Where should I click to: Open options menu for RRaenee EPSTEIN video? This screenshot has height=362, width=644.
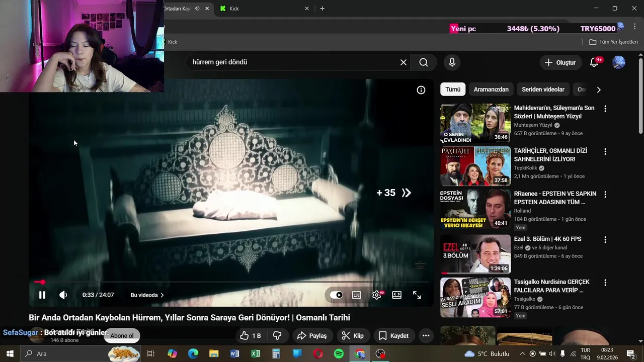(x=605, y=194)
